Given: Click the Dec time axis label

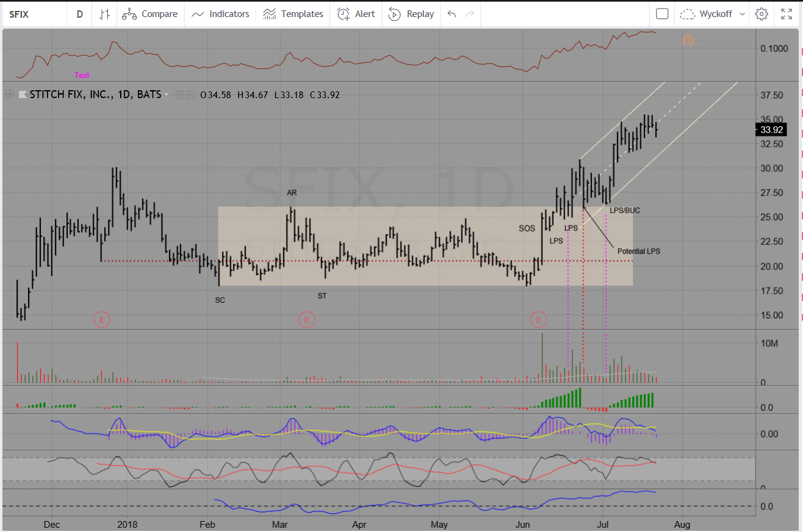Looking at the screenshot, I should coord(52,523).
